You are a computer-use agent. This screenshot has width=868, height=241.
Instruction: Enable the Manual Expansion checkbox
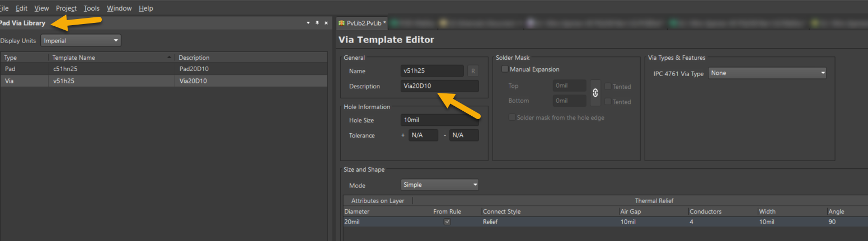[x=505, y=69]
